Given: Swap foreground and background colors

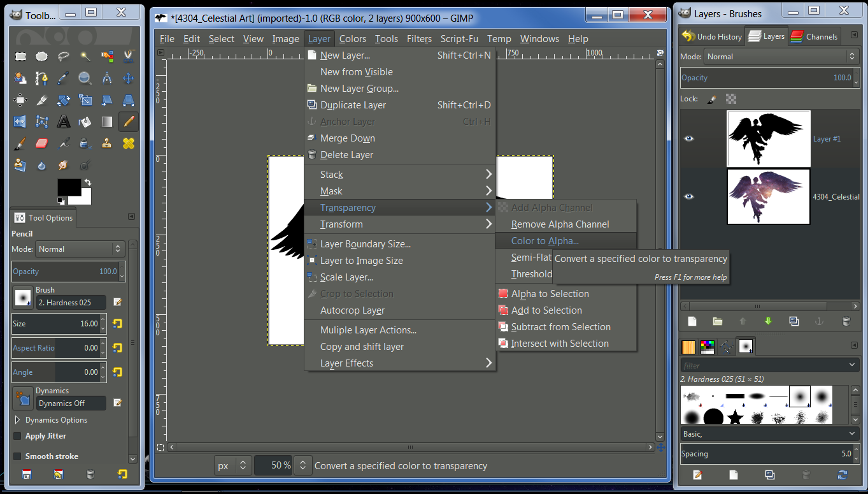Looking at the screenshot, I should click(x=87, y=182).
